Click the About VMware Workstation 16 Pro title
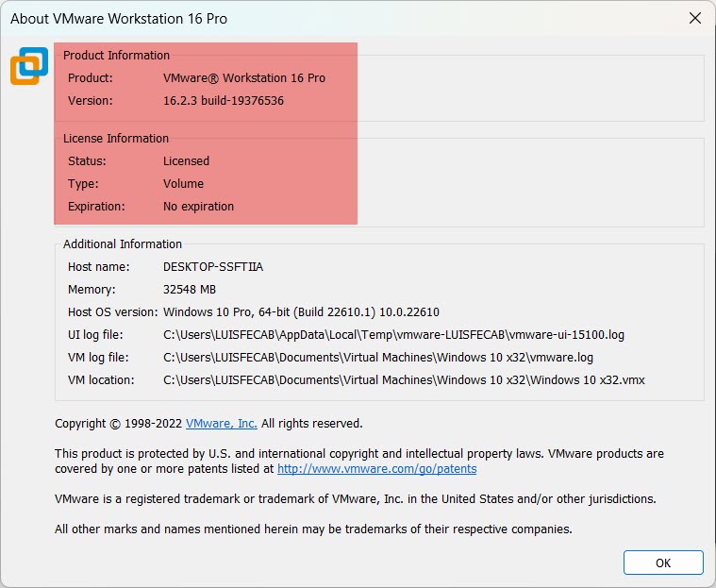Image resolution: width=716 pixels, height=588 pixels. tap(119, 19)
